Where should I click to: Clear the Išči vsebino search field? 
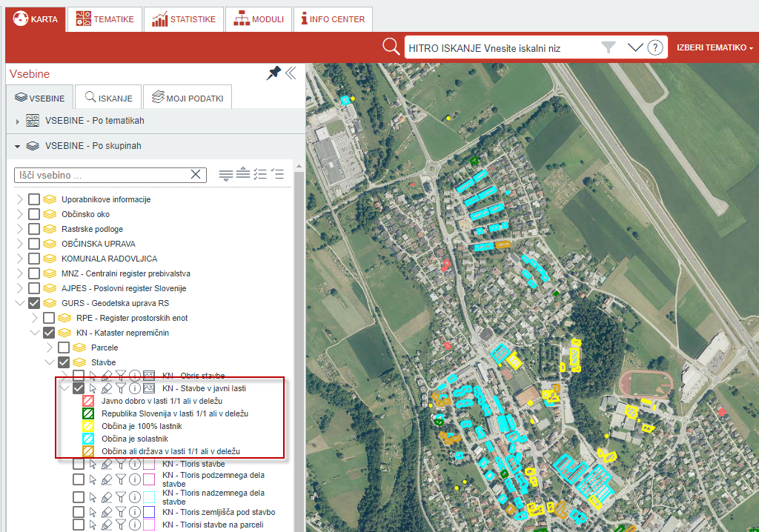[x=196, y=175]
